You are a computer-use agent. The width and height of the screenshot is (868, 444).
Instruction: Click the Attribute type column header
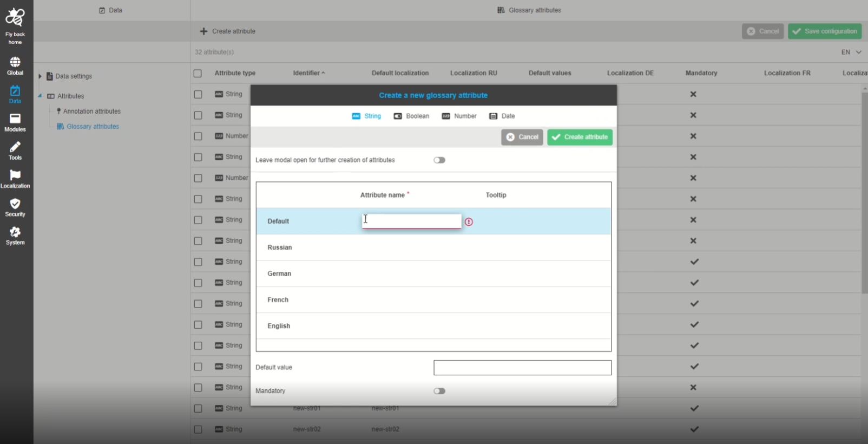235,73
